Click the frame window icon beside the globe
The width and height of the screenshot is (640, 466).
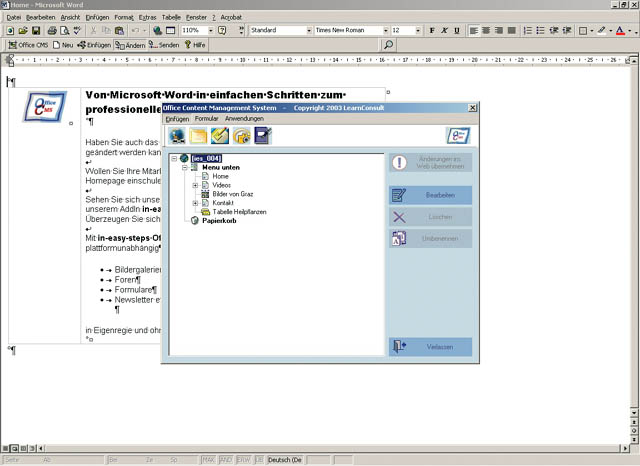pyautogui.click(x=170, y=31)
